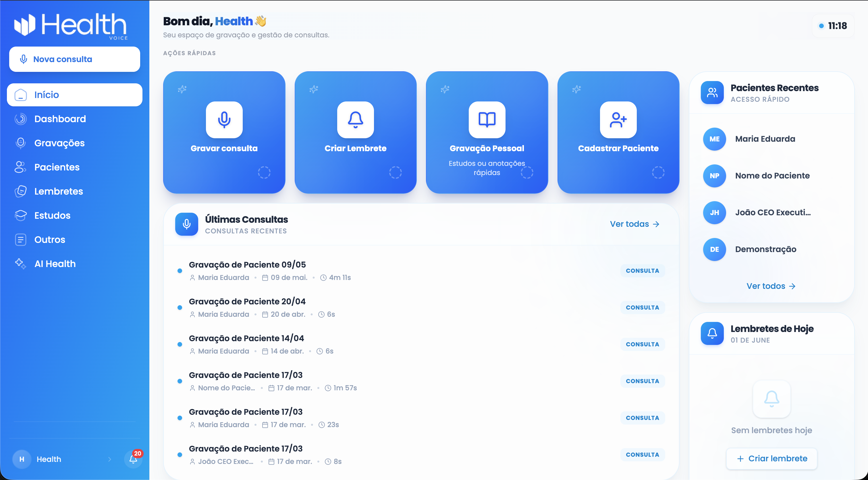
Task: Click CONSULTA tag on 14/04 recording
Action: (642, 345)
